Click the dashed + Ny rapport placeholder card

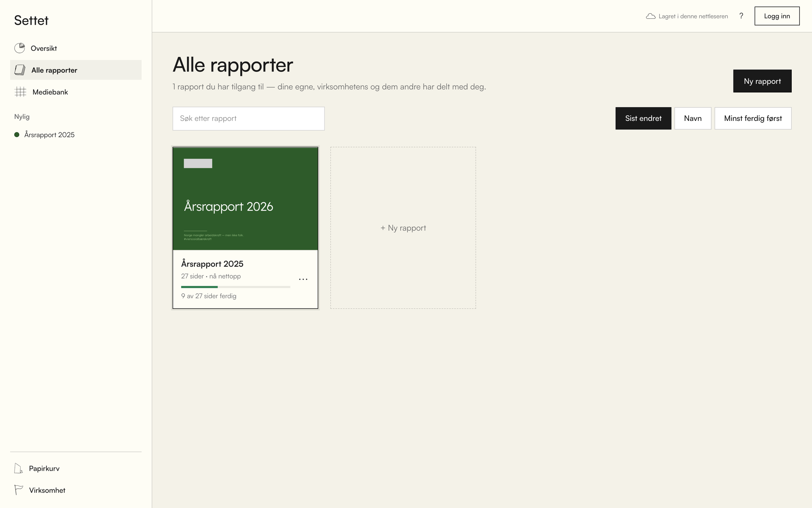tap(403, 228)
